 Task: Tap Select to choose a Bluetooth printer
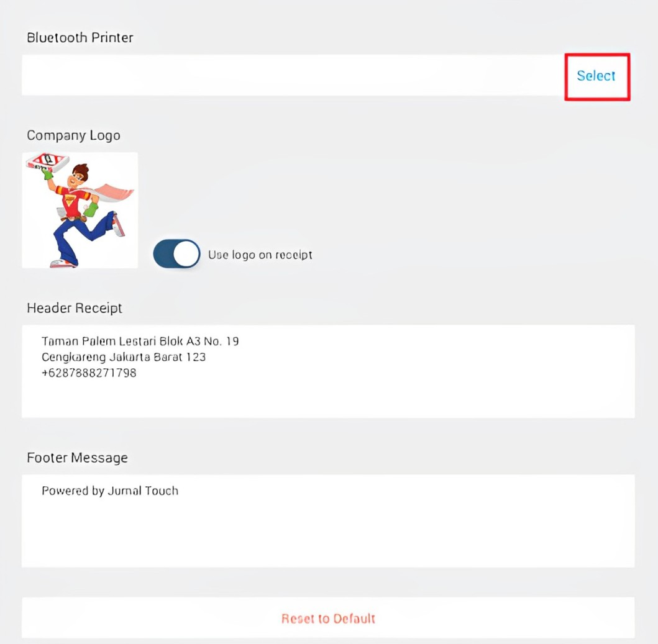click(x=596, y=76)
